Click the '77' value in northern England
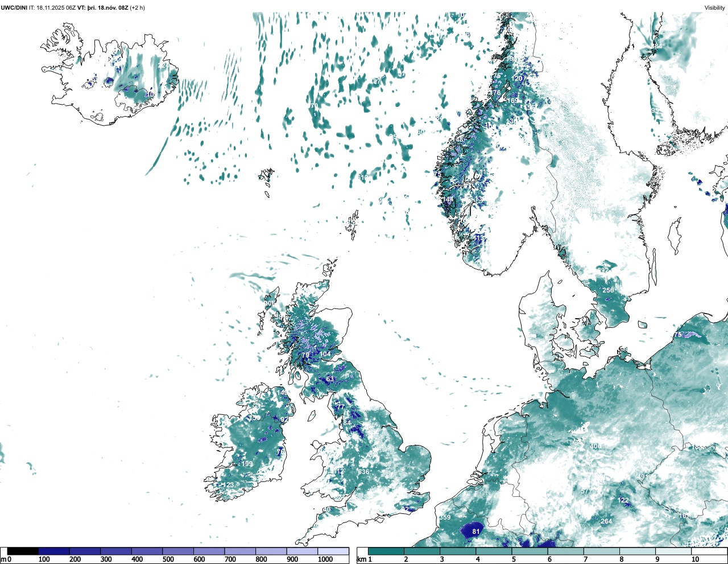Image resolution: width=728 pixels, height=564 pixels. coord(340,407)
